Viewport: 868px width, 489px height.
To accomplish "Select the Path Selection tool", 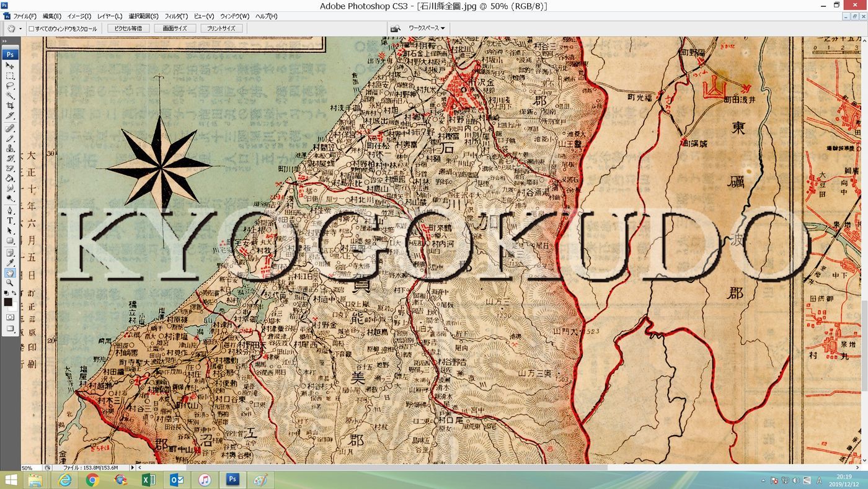I will point(10,230).
